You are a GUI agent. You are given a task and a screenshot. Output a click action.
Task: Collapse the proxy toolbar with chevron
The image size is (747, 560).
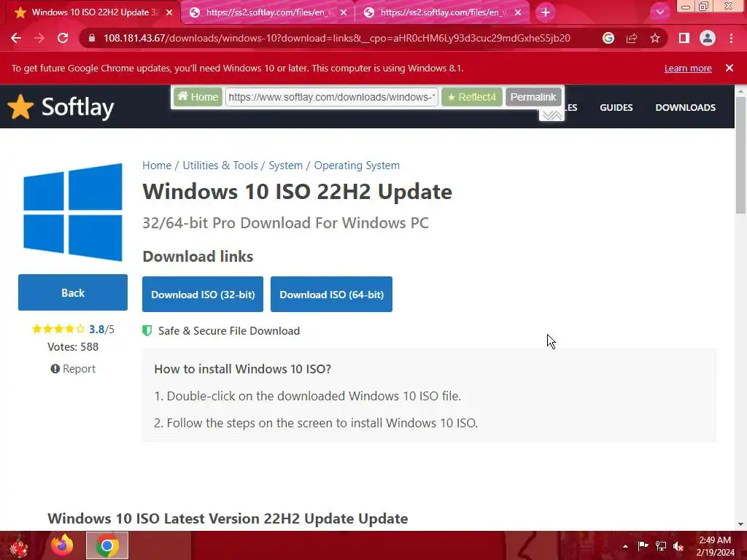pyautogui.click(x=551, y=115)
